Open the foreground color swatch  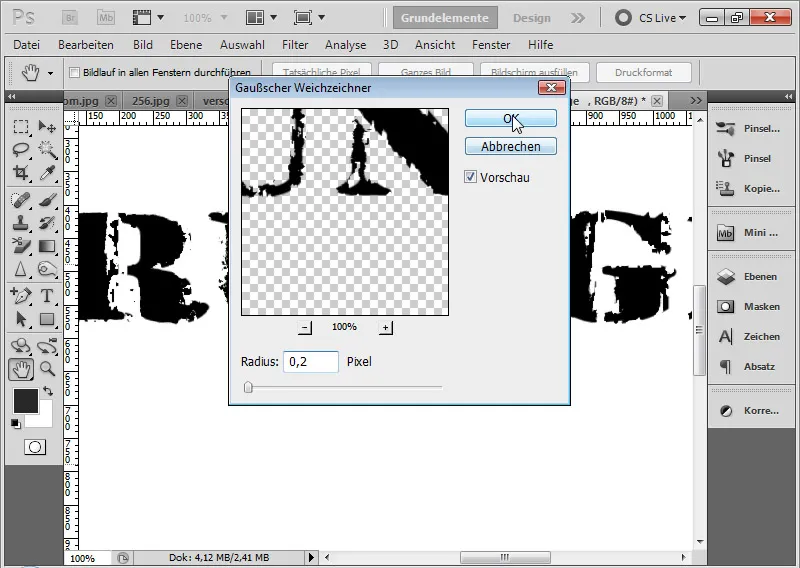pyautogui.click(x=26, y=401)
